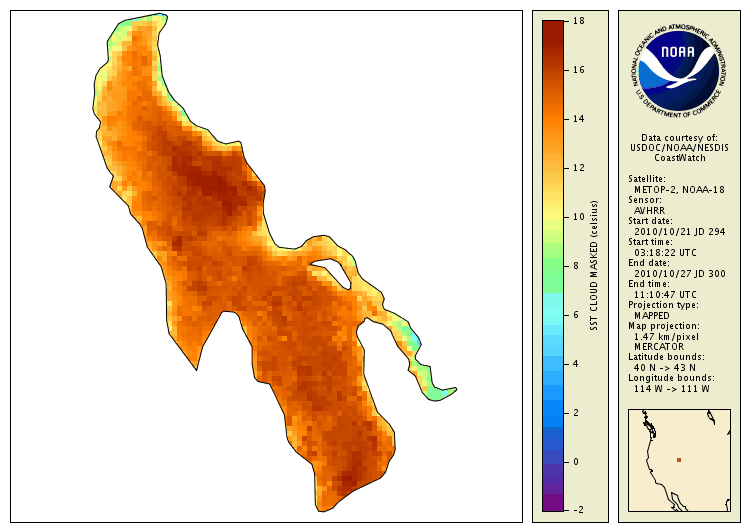Image resolution: width=750 pixels, height=532 pixels.
Task: Select the '-2' colorbar tick label
Action: point(577,510)
